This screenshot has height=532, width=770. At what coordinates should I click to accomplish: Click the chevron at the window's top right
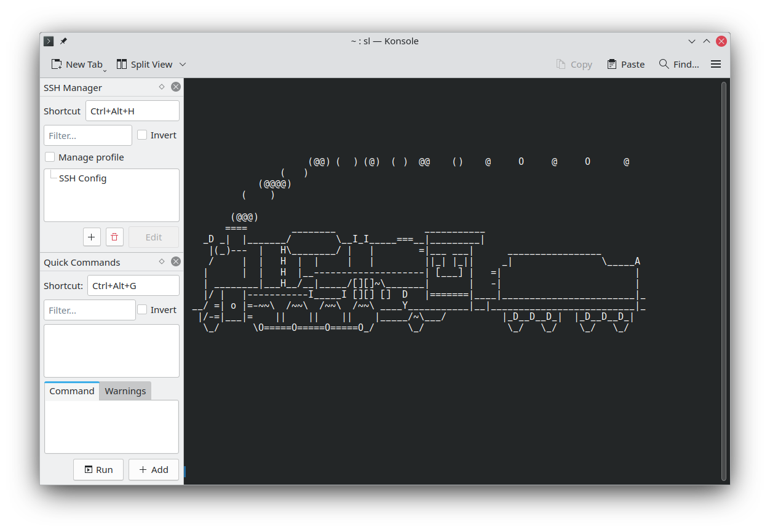(x=691, y=41)
